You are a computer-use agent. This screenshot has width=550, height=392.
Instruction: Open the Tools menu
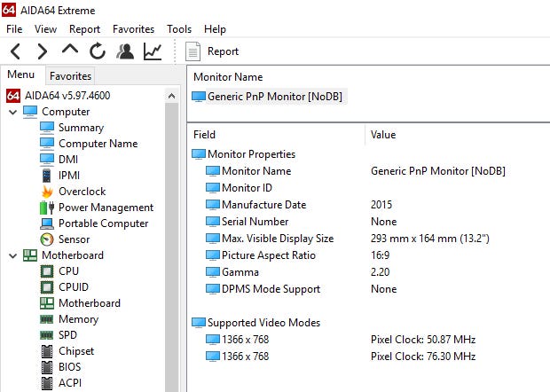click(x=179, y=29)
